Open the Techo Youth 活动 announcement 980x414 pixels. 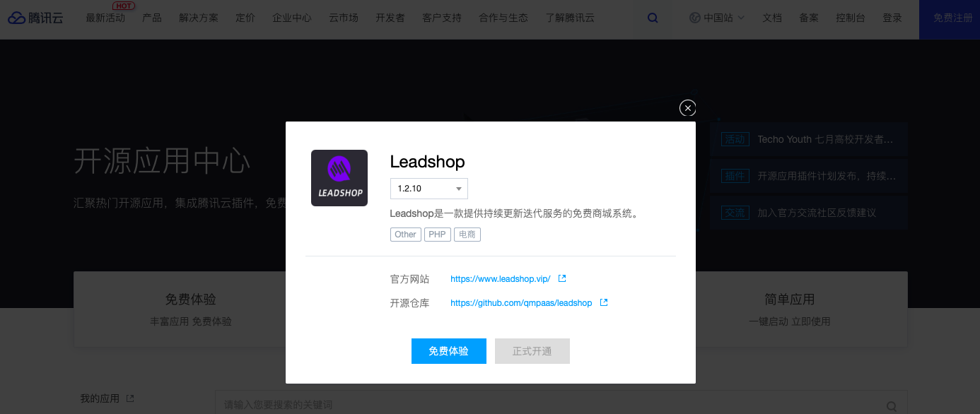(x=809, y=139)
